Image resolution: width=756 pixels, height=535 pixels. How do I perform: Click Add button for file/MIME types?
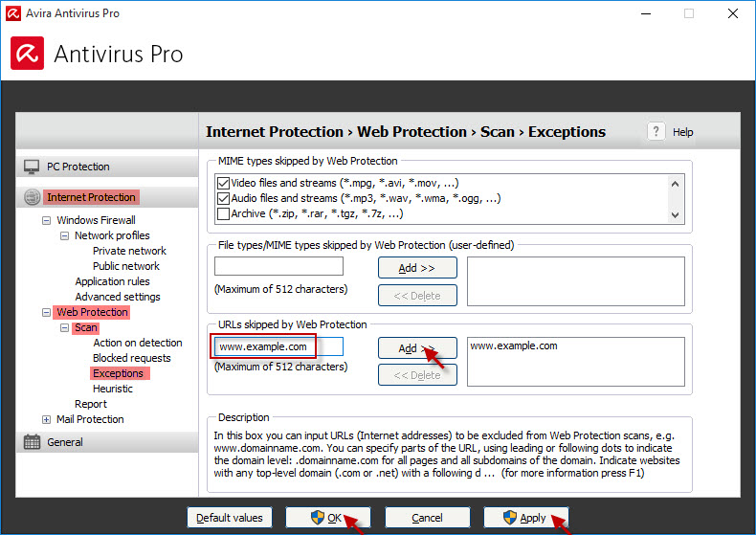[x=417, y=268]
